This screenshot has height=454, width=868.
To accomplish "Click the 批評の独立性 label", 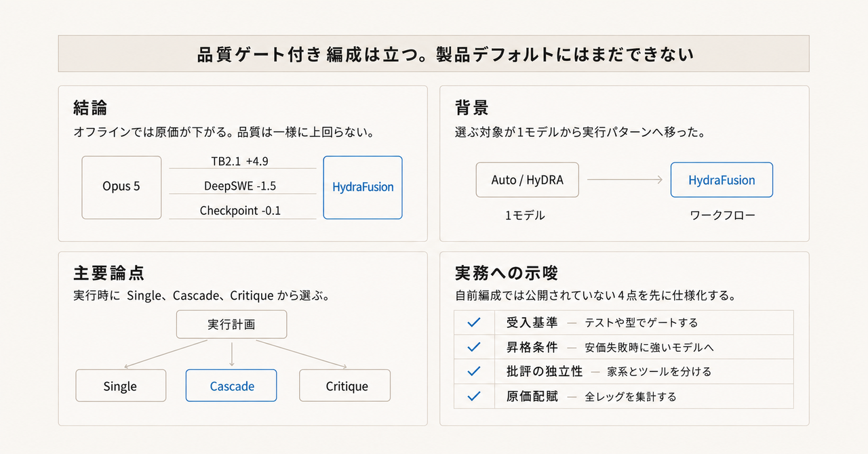I will point(545,371).
